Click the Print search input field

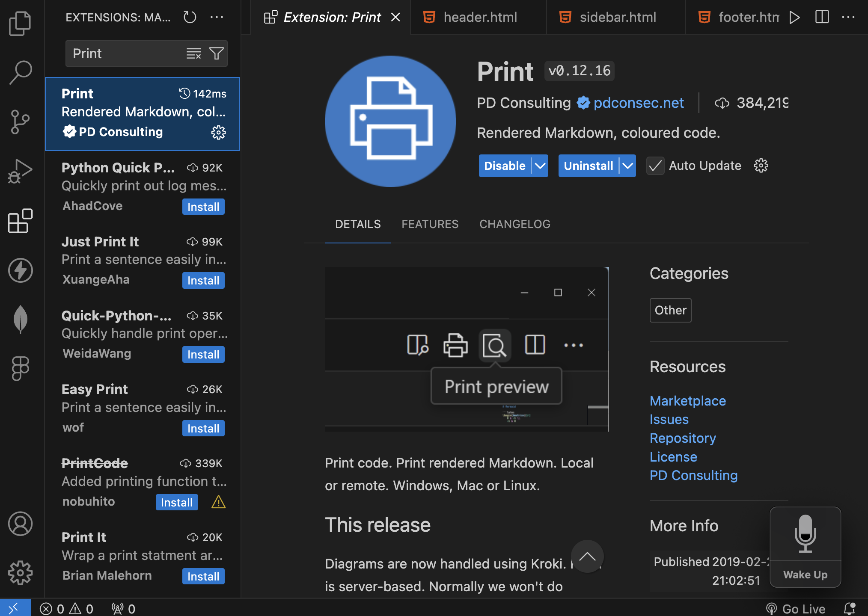(x=124, y=53)
